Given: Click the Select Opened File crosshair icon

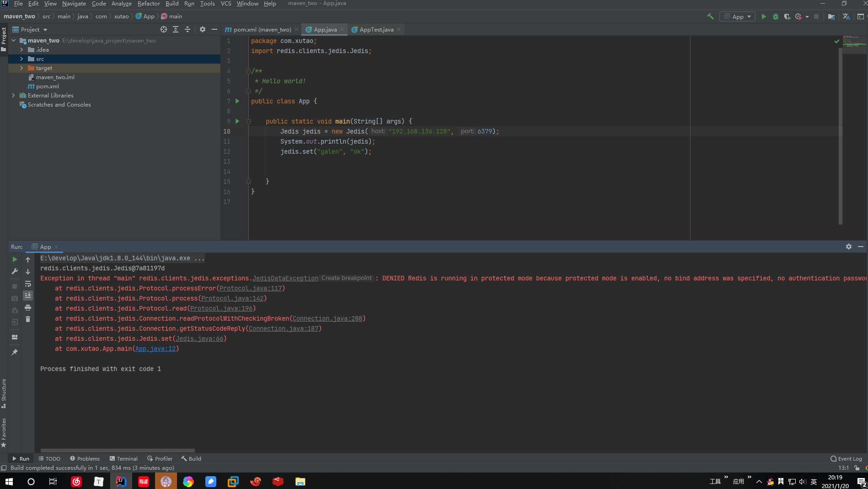Looking at the screenshot, I should point(164,29).
